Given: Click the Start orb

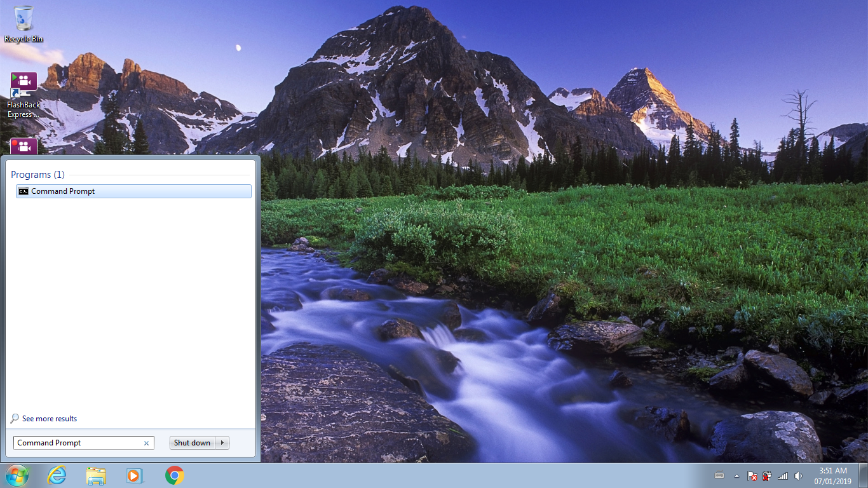Looking at the screenshot, I should click(16, 475).
